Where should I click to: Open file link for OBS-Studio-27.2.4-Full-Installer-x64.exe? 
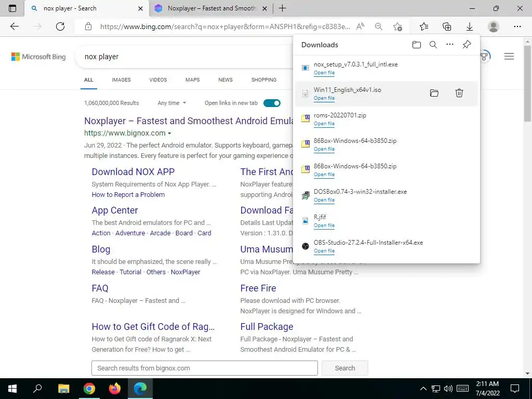tap(324, 251)
